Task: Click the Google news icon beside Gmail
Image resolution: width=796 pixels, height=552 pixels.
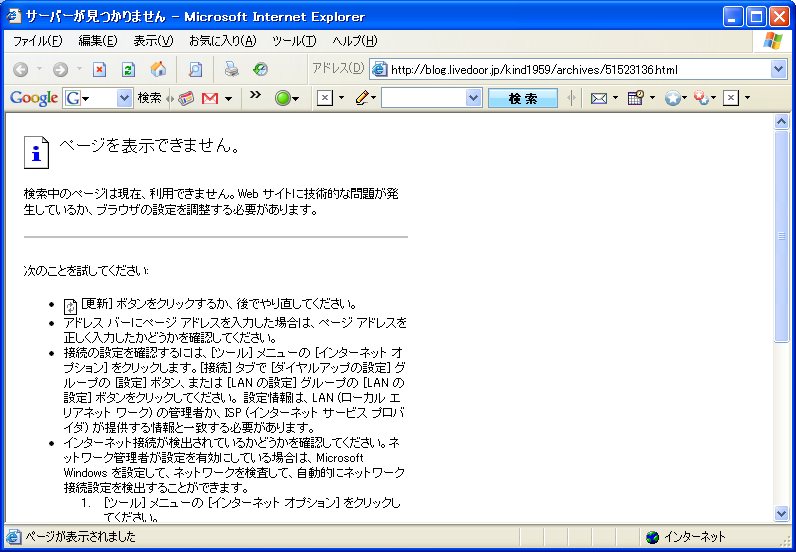Action: pos(186,98)
